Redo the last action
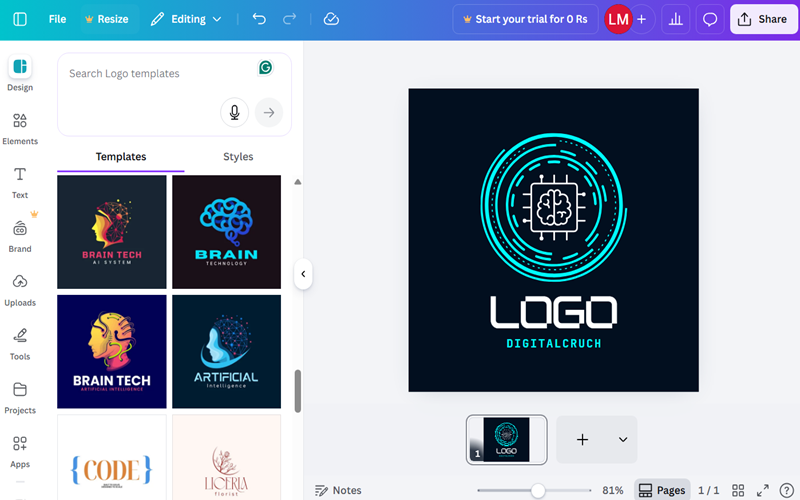This screenshot has height=500, width=800. [x=289, y=19]
